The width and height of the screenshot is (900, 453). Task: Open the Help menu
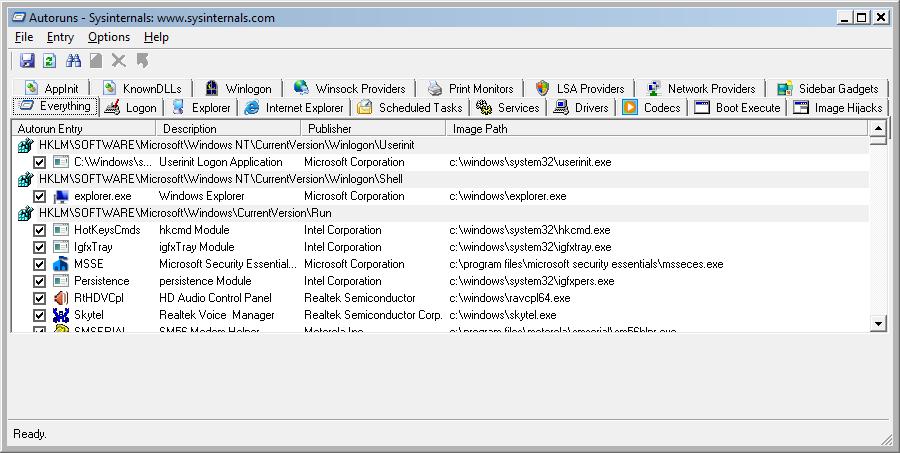tap(156, 37)
